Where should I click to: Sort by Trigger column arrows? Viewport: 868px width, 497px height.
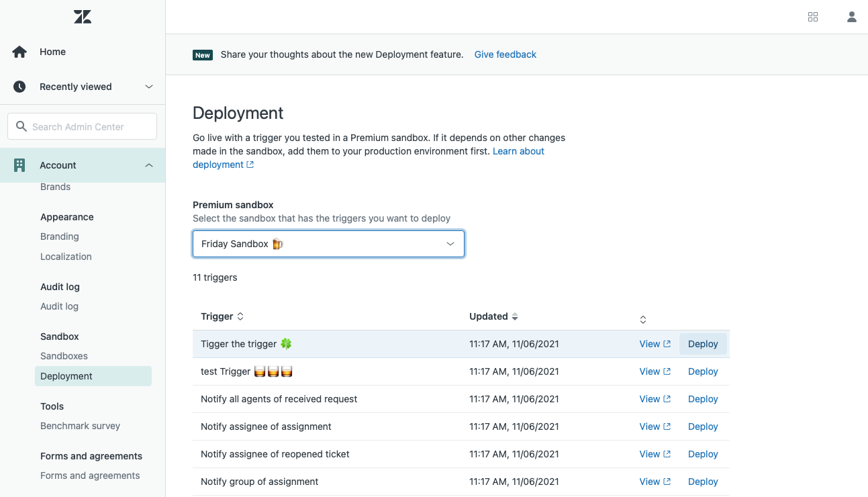[x=240, y=316]
